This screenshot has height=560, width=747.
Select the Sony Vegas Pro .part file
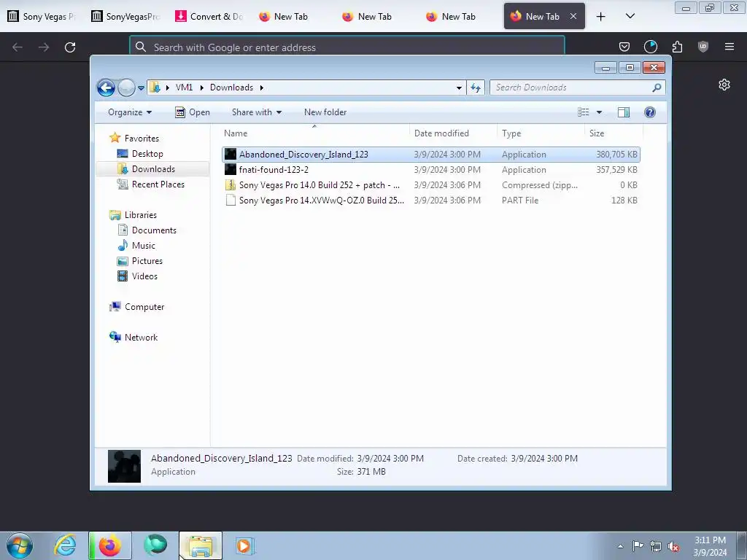[x=431, y=201]
